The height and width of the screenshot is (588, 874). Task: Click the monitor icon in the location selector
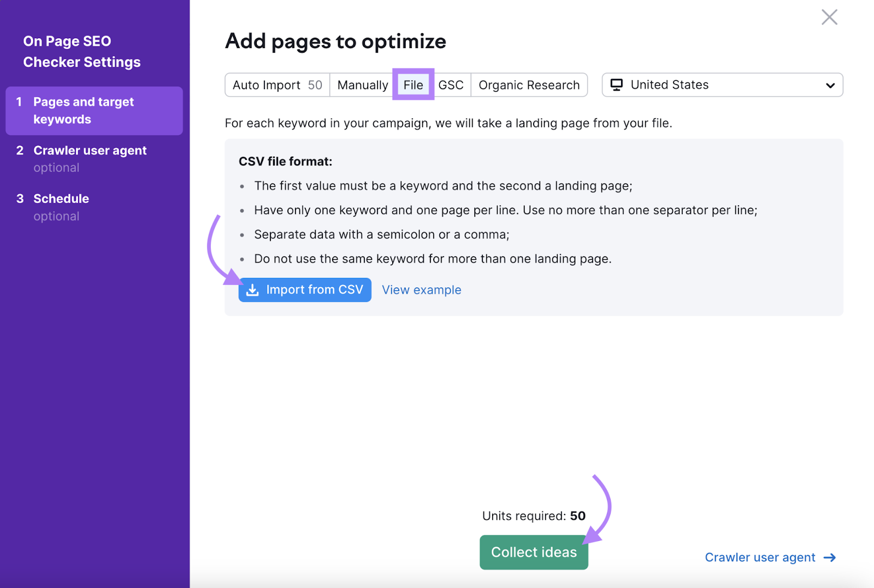pos(617,85)
